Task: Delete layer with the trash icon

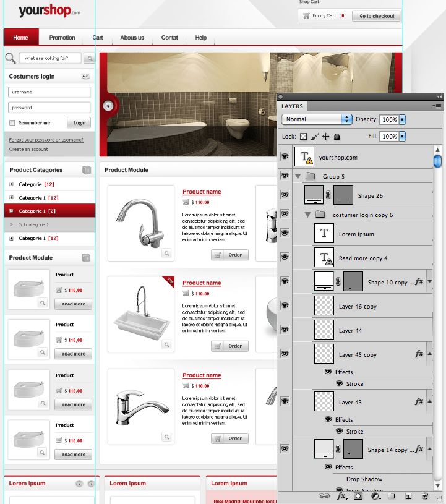Action: click(425, 496)
